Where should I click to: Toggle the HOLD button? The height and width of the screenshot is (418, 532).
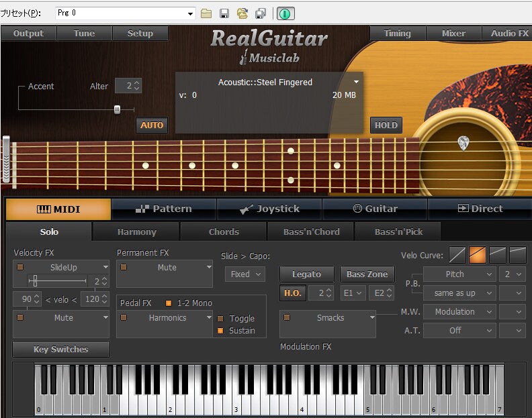pyautogui.click(x=386, y=125)
